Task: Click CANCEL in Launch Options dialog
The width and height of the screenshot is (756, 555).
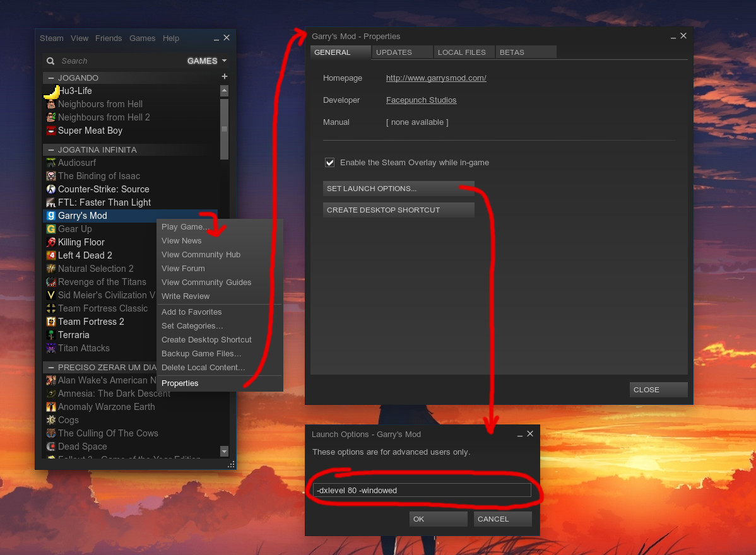Action: [x=502, y=519]
